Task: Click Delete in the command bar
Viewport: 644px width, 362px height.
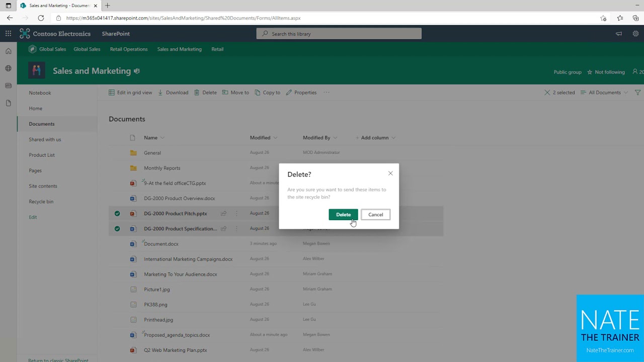Action: point(205,93)
